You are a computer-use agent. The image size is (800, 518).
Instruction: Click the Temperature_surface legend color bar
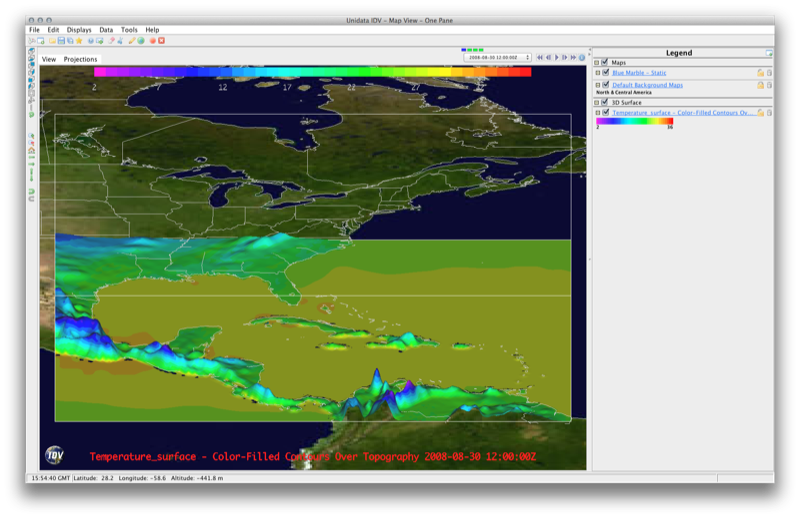[x=634, y=121]
